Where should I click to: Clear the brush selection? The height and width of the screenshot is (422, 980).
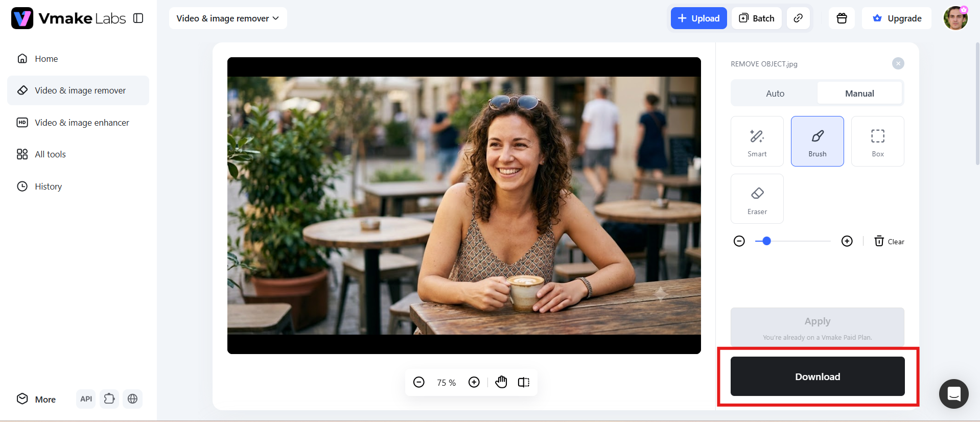(x=889, y=241)
